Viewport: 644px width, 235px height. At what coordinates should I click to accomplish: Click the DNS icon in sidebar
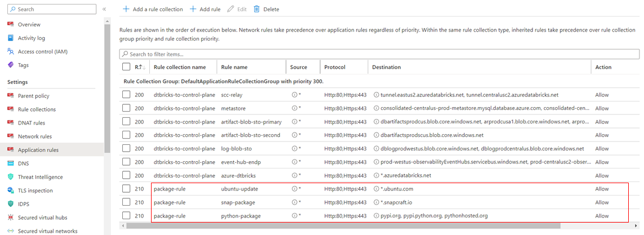click(x=10, y=163)
